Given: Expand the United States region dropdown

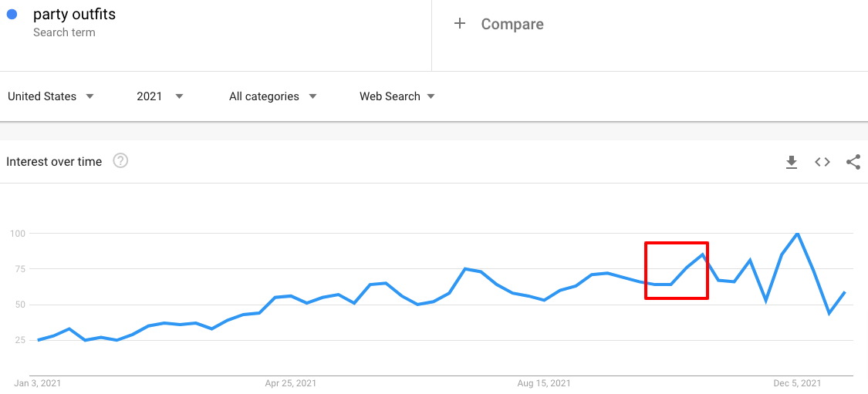Looking at the screenshot, I should 51,96.
